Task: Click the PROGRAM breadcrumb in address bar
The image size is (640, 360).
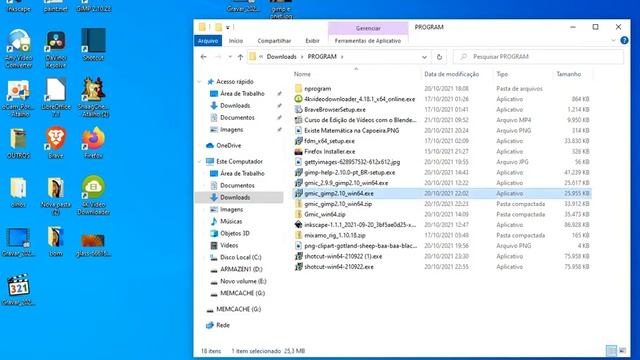Action: [322, 57]
